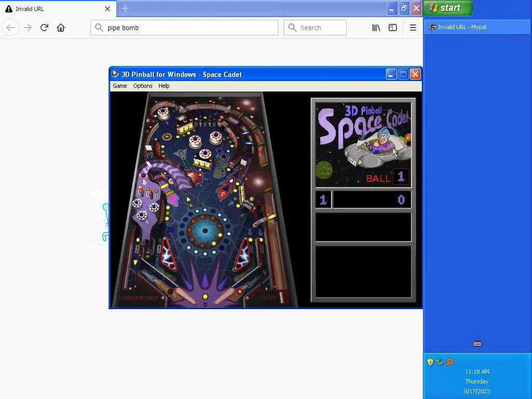Restore down the Mypal browser window

click(x=404, y=8)
